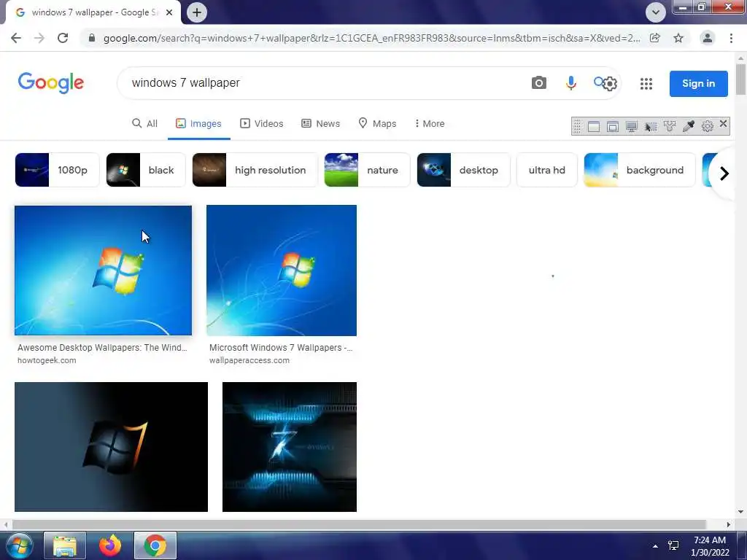Image resolution: width=747 pixels, height=560 pixels.
Task: Capture full window in screenshot toolbar
Action: click(594, 126)
